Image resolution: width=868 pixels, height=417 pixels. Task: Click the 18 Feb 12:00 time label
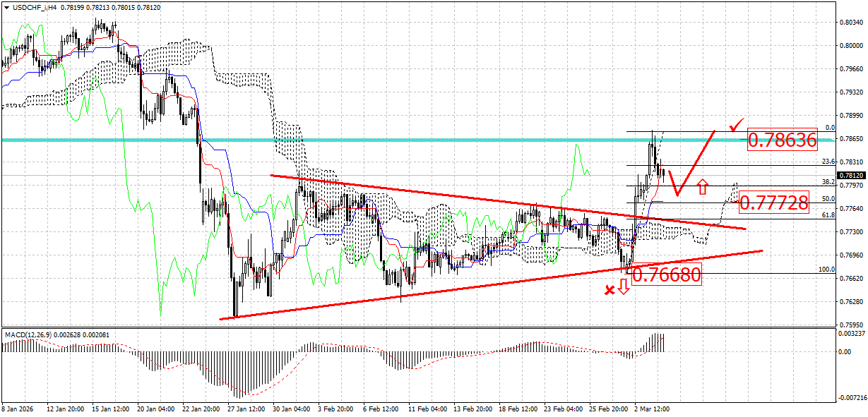pyautogui.click(x=517, y=409)
